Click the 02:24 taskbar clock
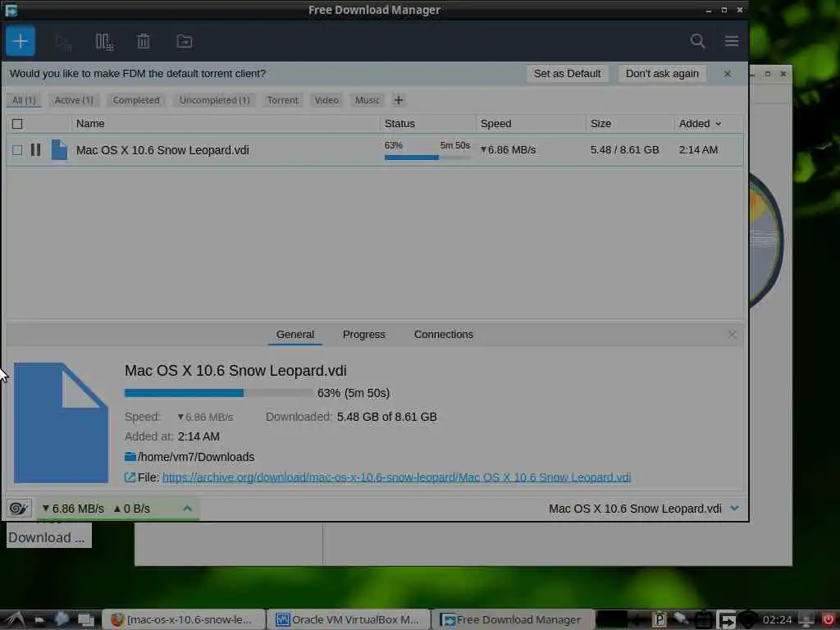This screenshot has height=630, width=840. click(x=777, y=620)
